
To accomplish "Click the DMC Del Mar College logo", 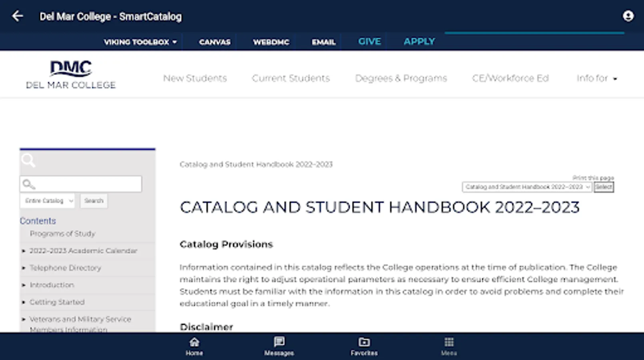I will point(71,74).
